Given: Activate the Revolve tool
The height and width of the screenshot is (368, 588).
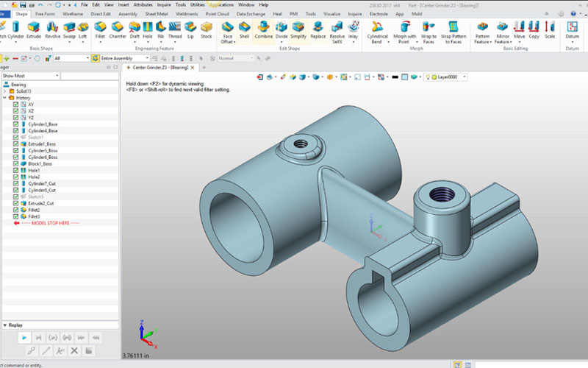Looking at the screenshot, I should click(x=52, y=30).
